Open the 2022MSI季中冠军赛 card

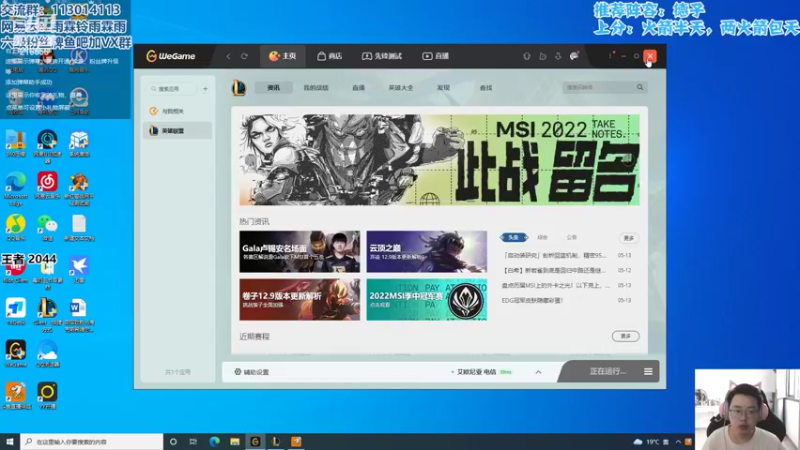(427, 299)
